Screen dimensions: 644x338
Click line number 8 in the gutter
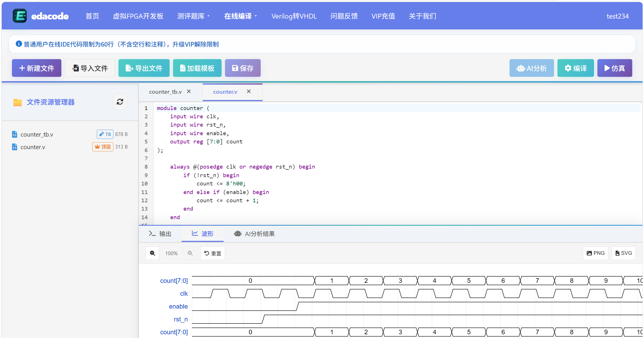[146, 167]
